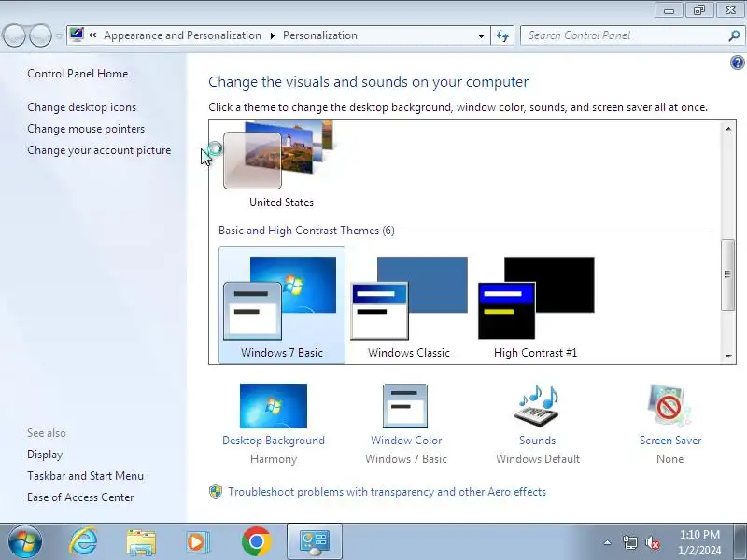Select the Windows 7 Basic theme

click(282, 305)
